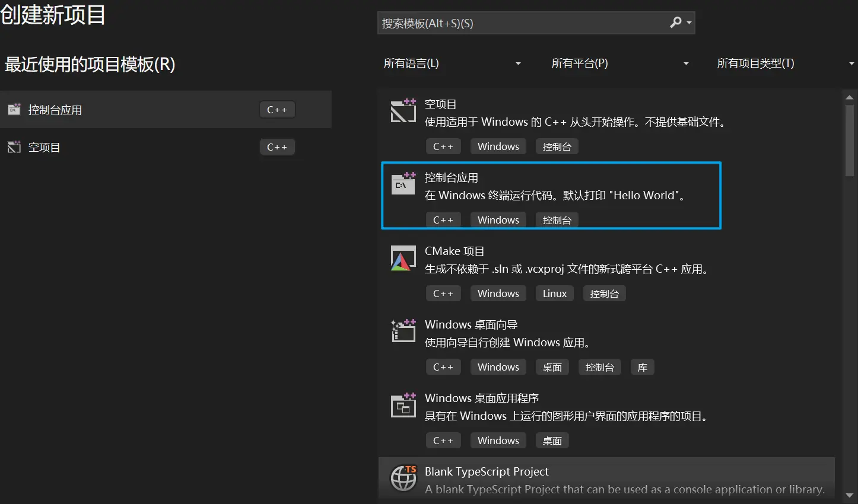
Task: Click C++ tag under CMake 项目
Action: coord(443,294)
